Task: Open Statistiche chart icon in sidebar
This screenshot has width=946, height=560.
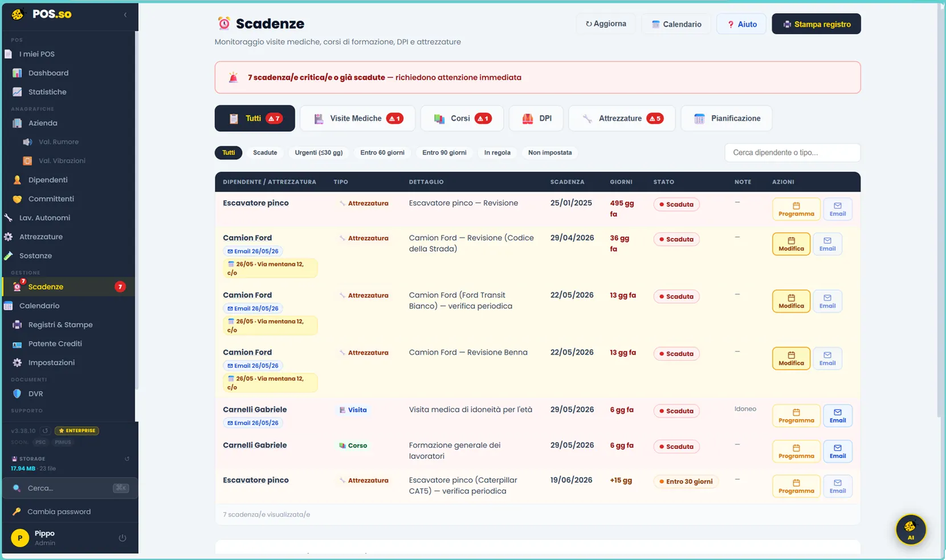Action: point(17,92)
